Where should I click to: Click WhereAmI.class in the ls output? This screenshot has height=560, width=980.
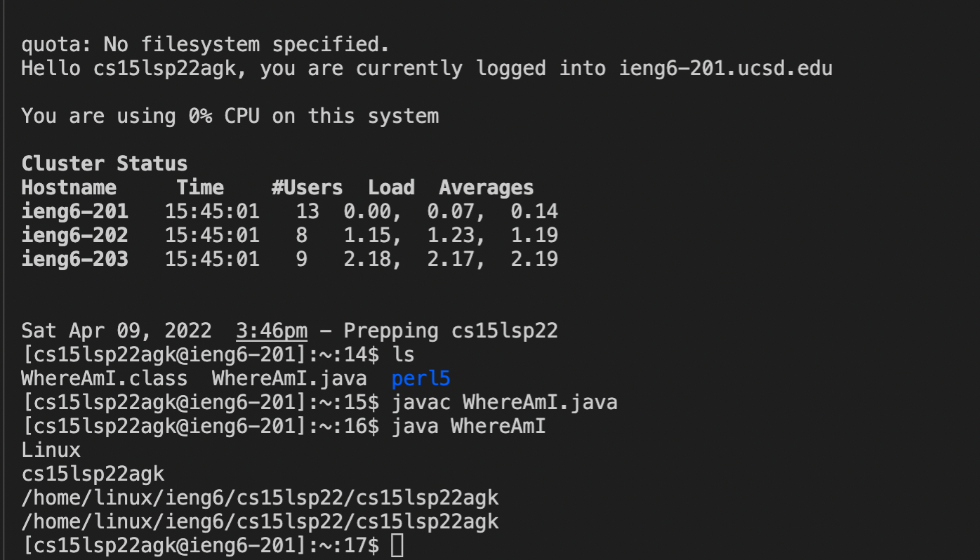point(105,379)
